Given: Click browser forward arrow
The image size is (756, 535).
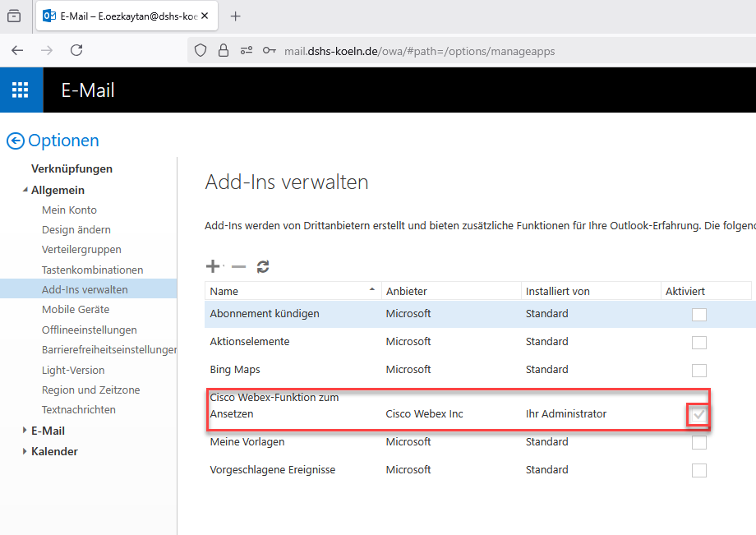Looking at the screenshot, I should coord(47,50).
